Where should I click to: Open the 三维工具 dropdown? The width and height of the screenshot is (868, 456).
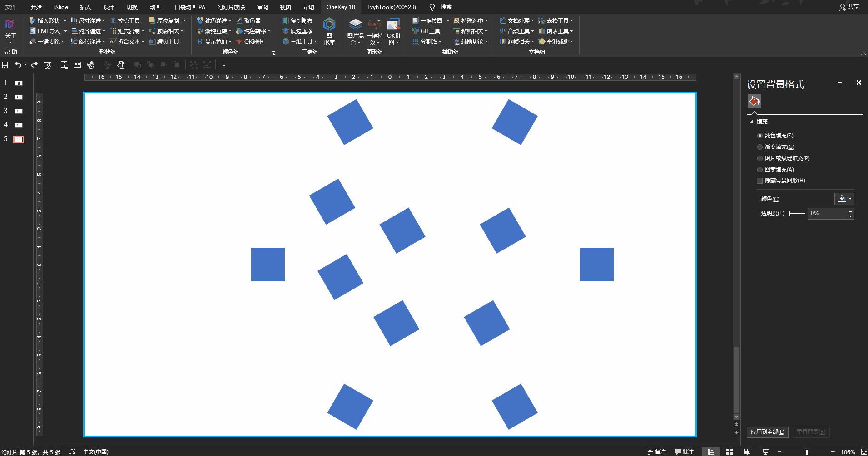[x=315, y=41]
